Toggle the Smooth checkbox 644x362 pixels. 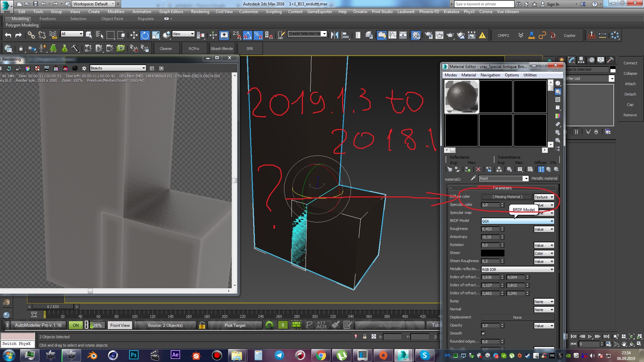[x=483, y=333]
